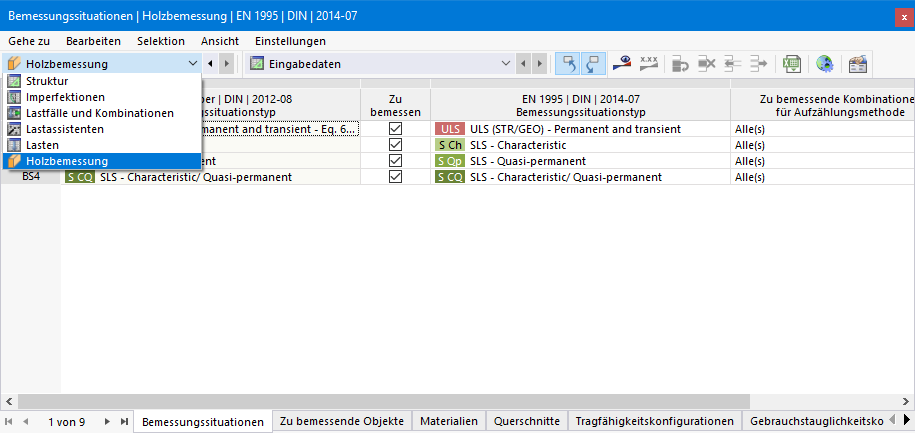Click the red ULS color tag

click(449, 129)
